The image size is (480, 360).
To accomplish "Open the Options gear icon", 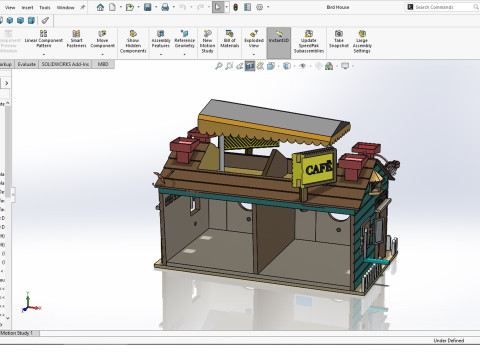I will tap(259, 7).
